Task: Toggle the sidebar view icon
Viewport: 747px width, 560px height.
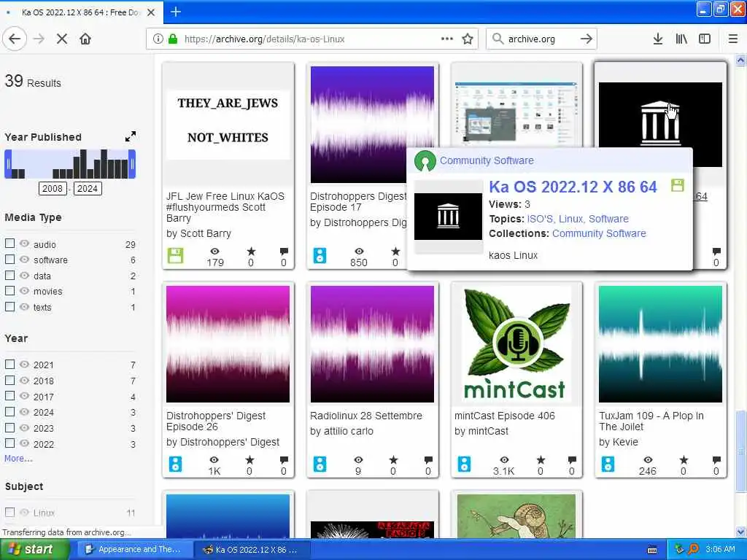Action: [x=705, y=39]
